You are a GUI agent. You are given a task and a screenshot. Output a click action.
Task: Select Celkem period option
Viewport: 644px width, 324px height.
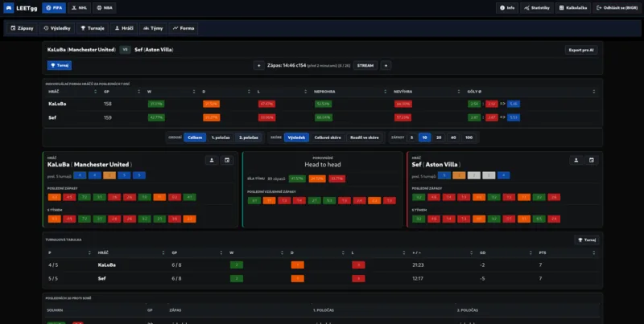click(x=195, y=137)
